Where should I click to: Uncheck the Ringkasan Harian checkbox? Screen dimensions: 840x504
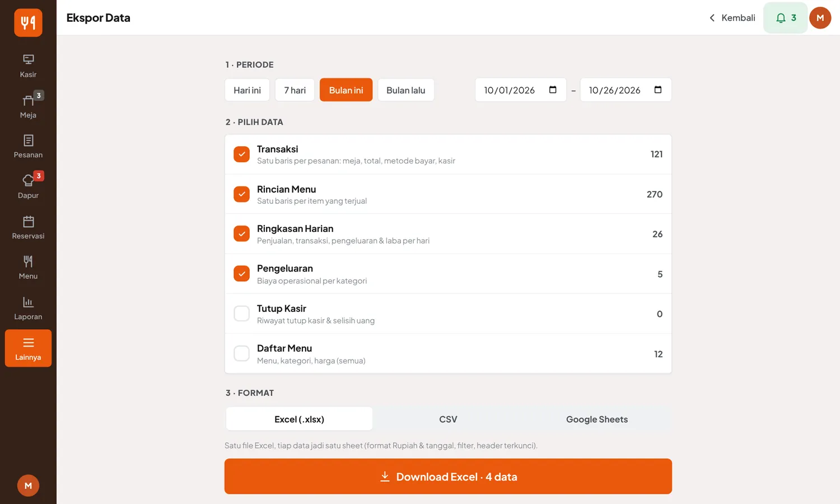tap(241, 234)
